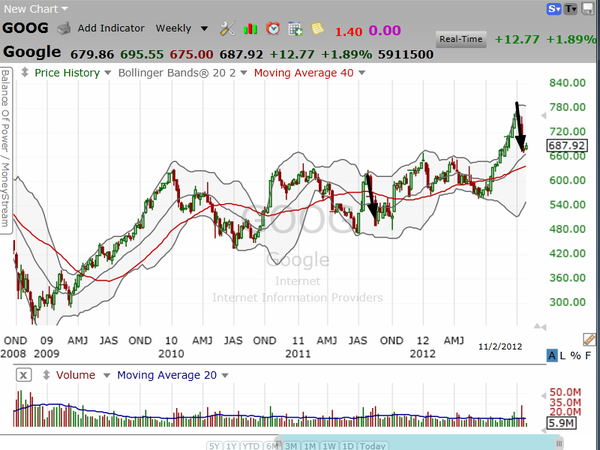Toggle the F scale option

pyautogui.click(x=588, y=355)
